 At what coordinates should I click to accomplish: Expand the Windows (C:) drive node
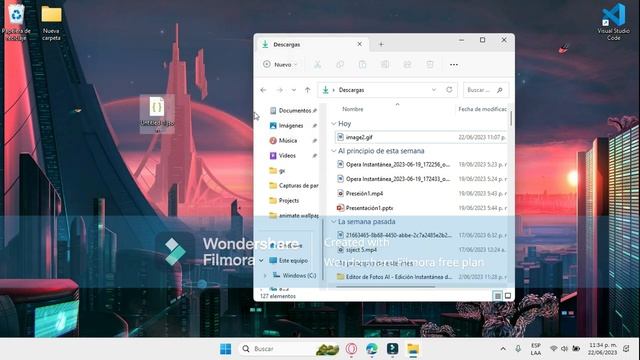265,276
